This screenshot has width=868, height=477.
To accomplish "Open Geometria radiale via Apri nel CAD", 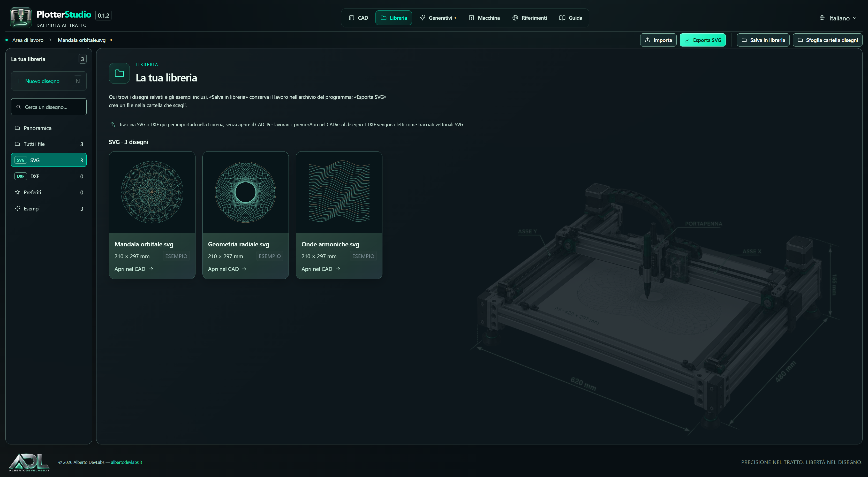I will [227, 269].
